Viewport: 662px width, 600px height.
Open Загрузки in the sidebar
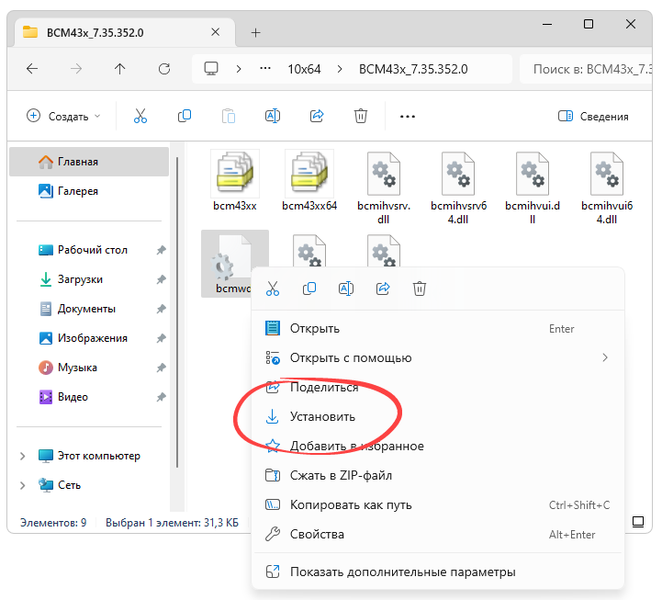tap(89, 280)
